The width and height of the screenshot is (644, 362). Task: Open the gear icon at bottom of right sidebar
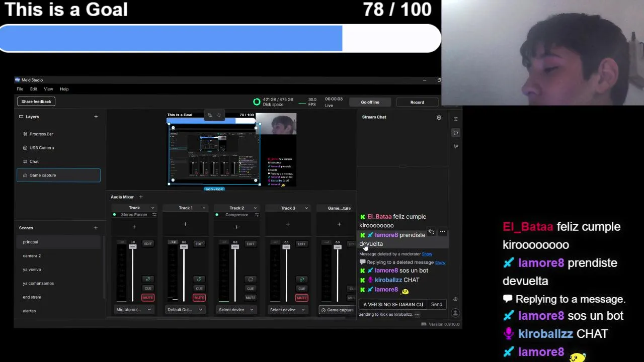point(455,299)
